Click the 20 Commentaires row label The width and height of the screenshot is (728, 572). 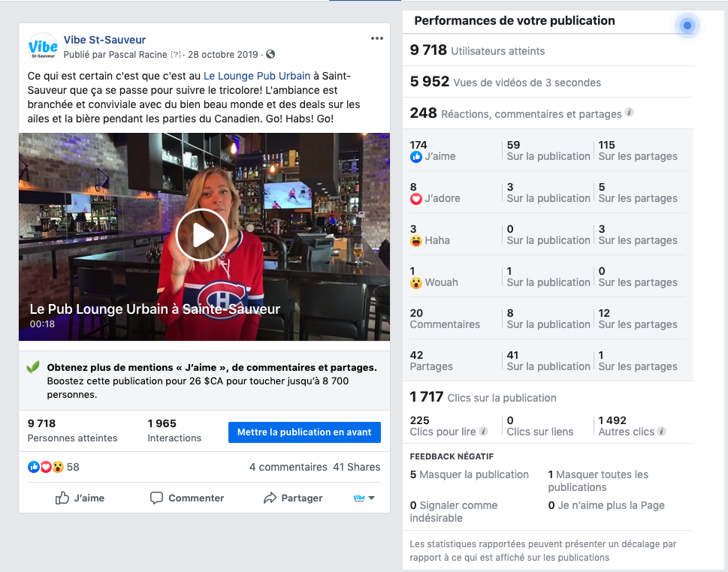[x=445, y=319]
